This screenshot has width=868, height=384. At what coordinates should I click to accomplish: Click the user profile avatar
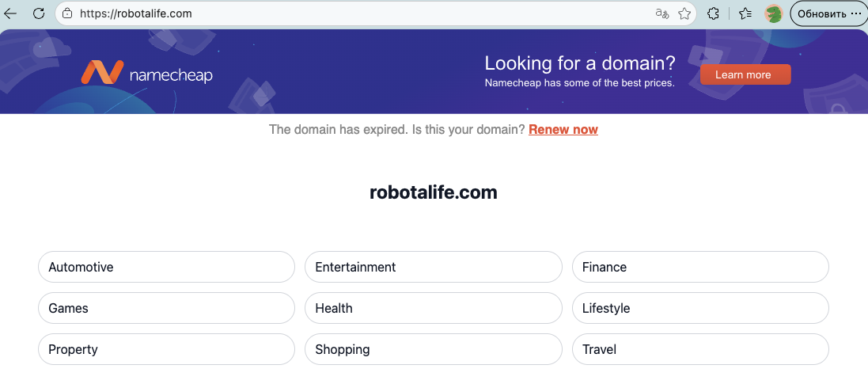[x=773, y=13]
